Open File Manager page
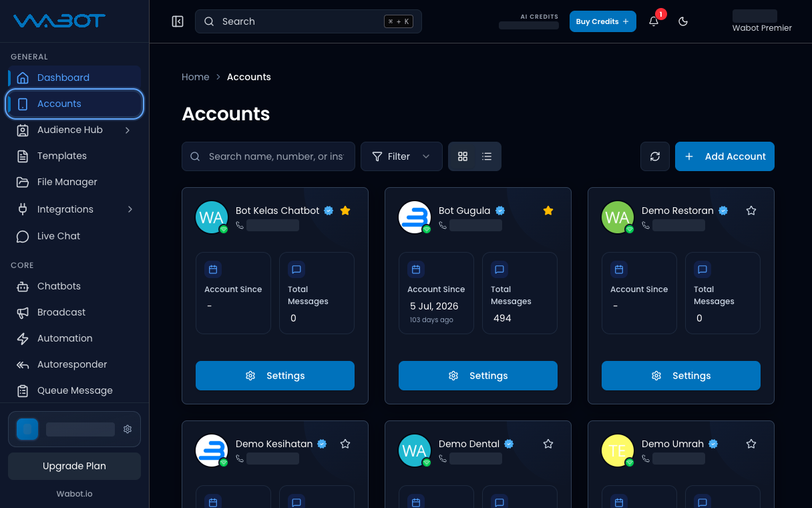Screen dimensions: 812x508 pos(74,182)
